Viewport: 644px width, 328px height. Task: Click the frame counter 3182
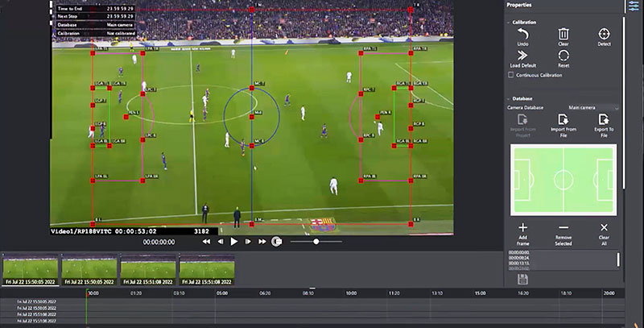(x=202, y=231)
